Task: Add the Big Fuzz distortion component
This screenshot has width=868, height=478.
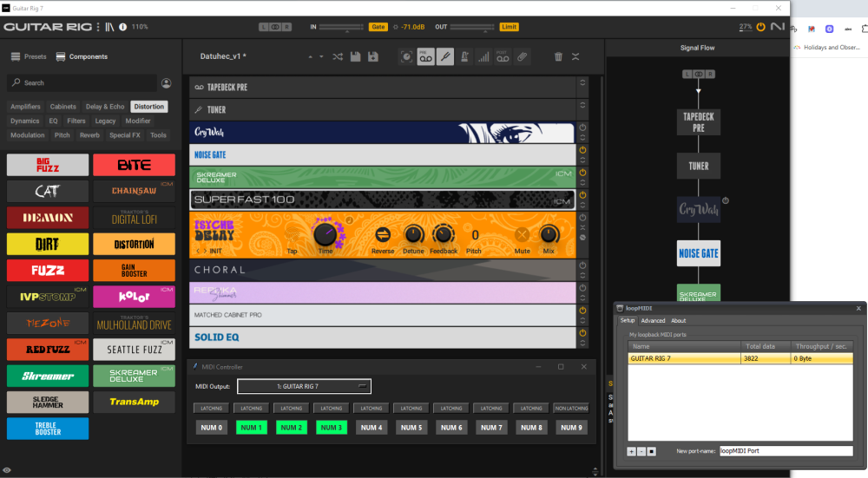Action: tap(48, 165)
